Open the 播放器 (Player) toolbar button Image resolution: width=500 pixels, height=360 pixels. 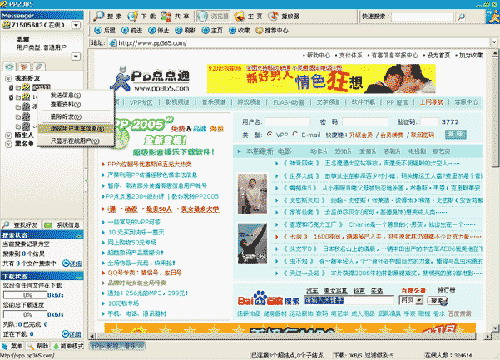pyautogui.click(x=284, y=16)
